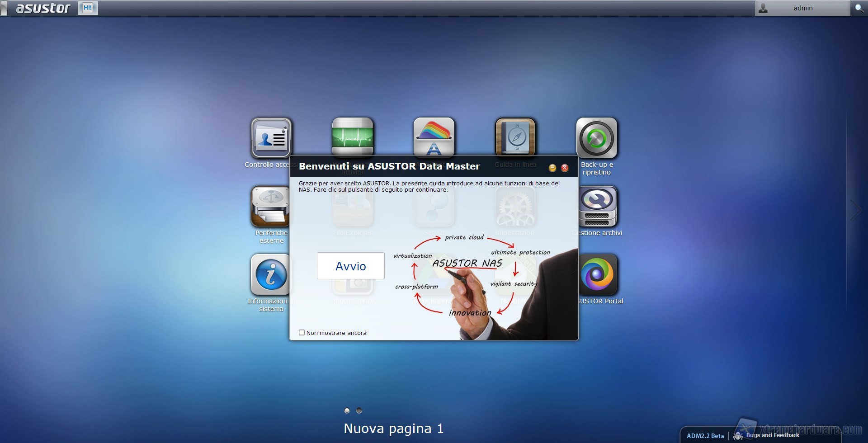Open the admin user menu

[802, 8]
